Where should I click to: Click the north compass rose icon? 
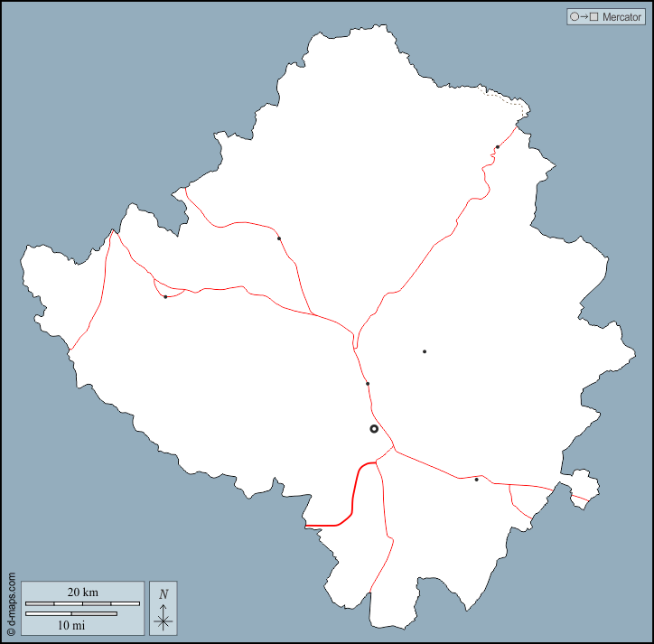point(163,620)
